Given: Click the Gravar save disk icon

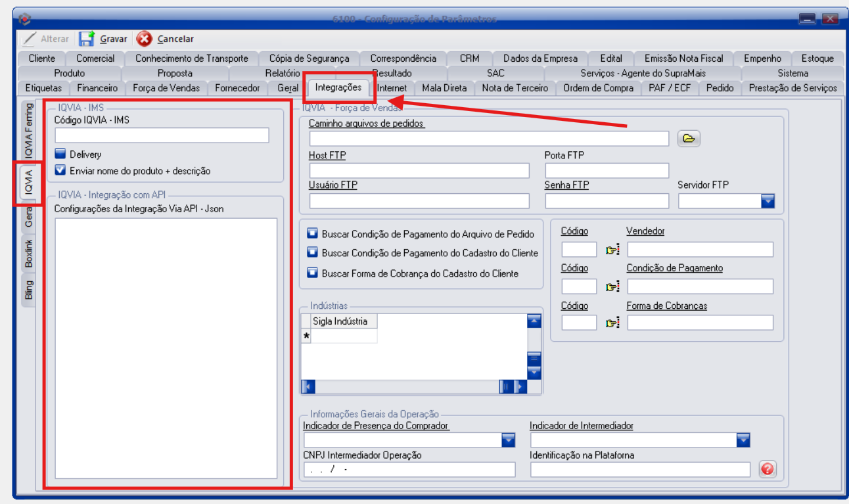Looking at the screenshot, I should pos(87,39).
